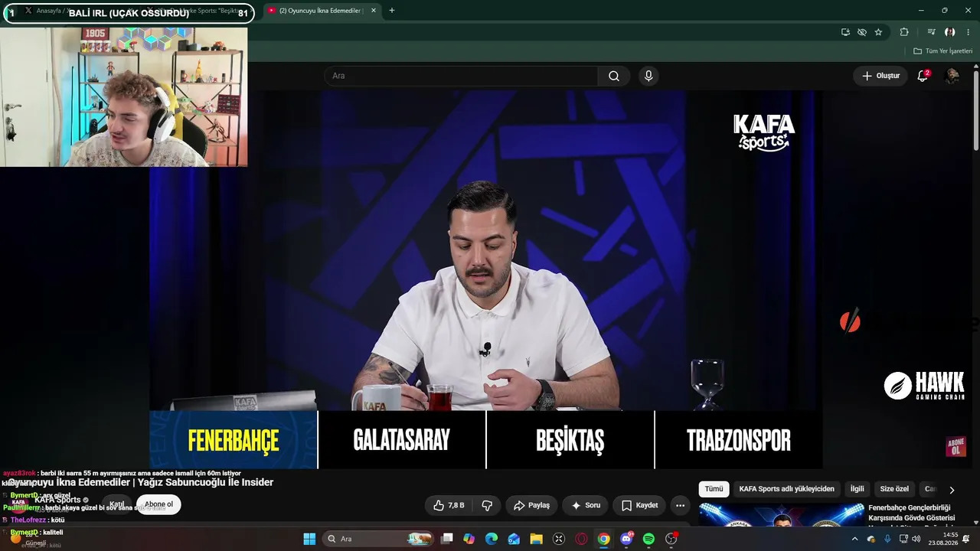Bookmark this page with the star icon
This screenshot has height=551, width=980.
point(878,32)
